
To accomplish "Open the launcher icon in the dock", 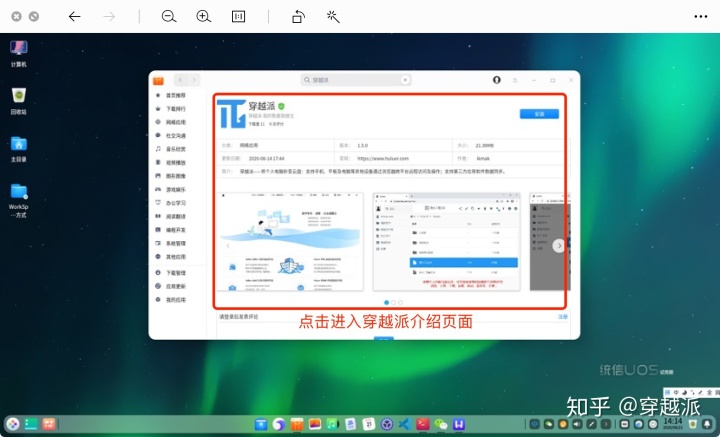I will (13, 424).
